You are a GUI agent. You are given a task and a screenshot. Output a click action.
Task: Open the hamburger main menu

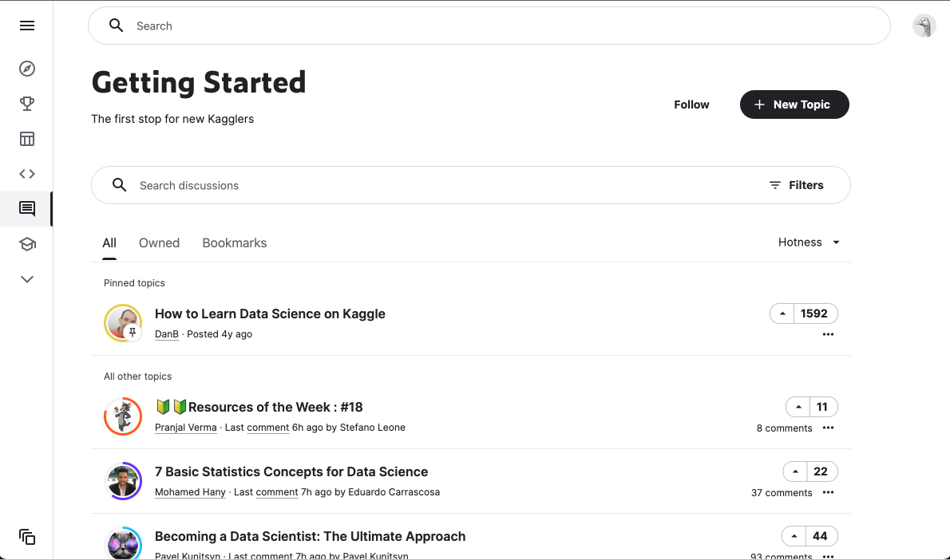(x=26, y=26)
